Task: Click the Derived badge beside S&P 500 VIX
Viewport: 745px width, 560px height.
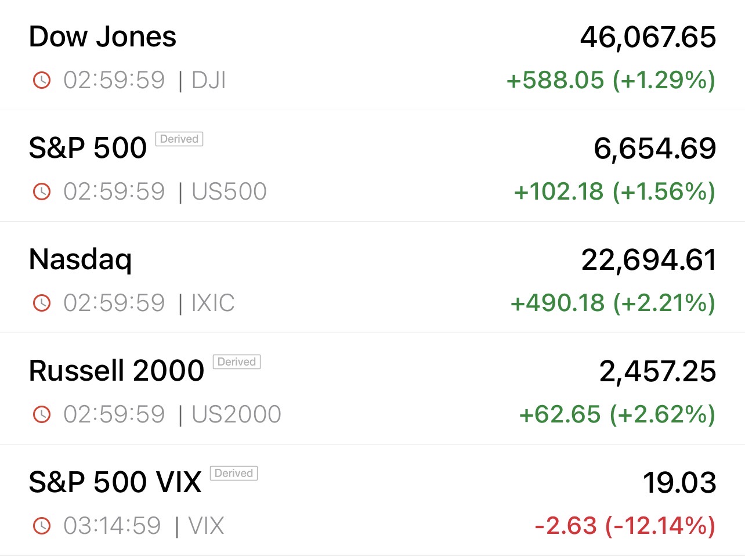Action: 234,474
